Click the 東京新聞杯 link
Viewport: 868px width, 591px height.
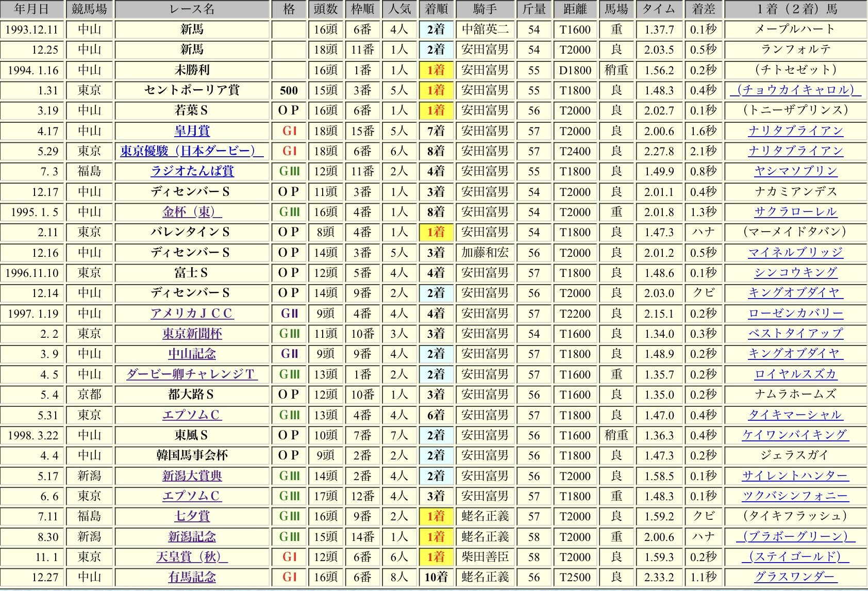[192, 334]
